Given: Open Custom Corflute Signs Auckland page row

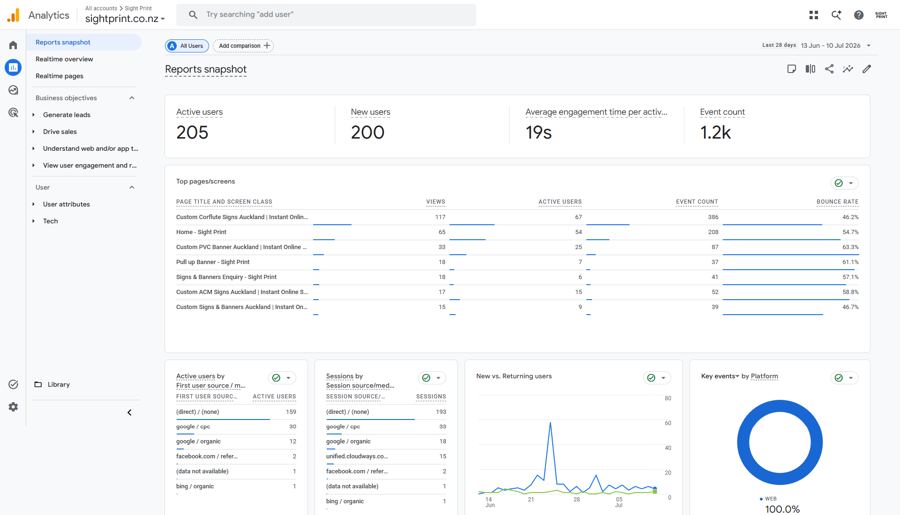Looking at the screenshot, I should [x=517, y=217].
